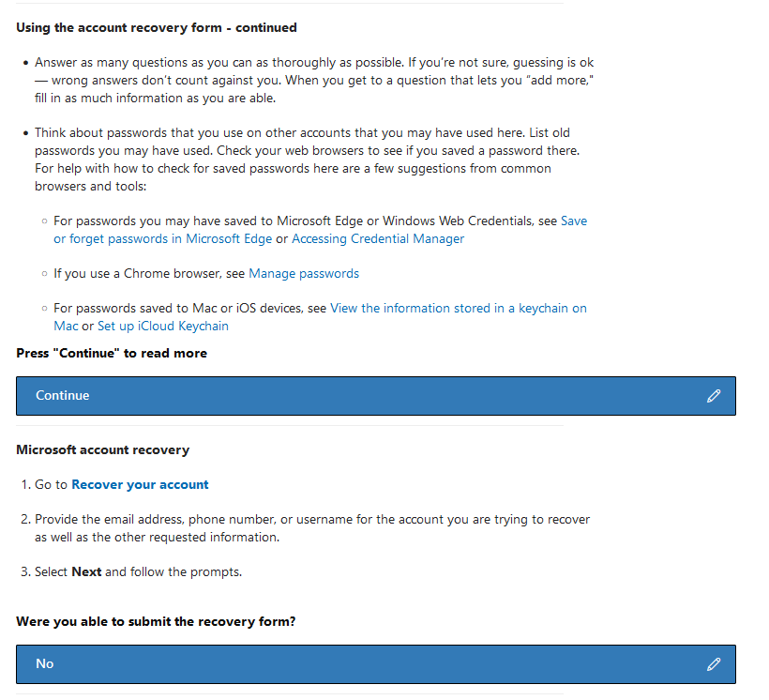
Task: Open the Accessing Credential Manager link
Action: coord(378,239)
